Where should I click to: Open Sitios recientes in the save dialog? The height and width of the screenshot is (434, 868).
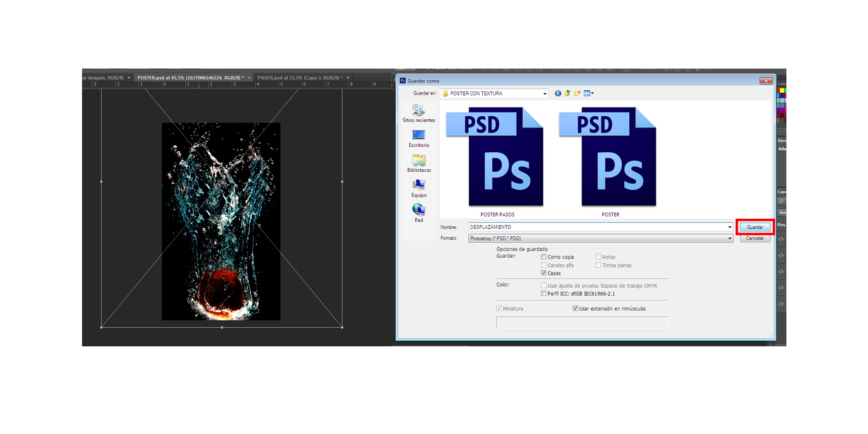click(x=418, y=114)
